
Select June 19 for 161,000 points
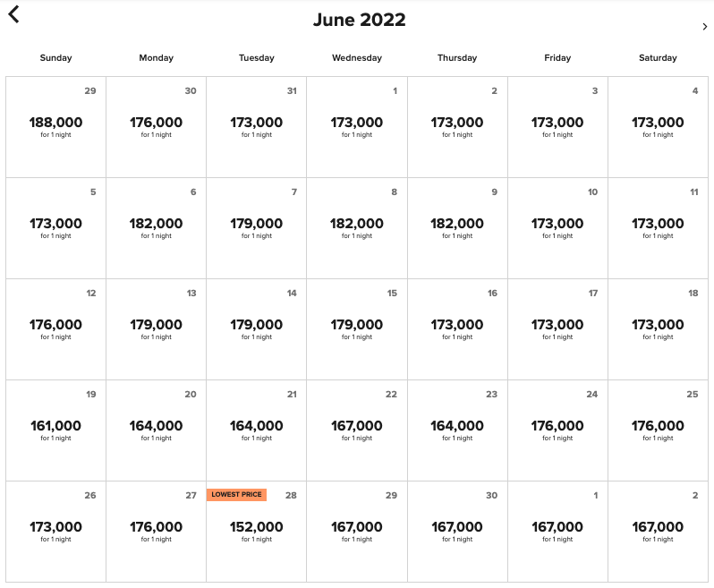click(55, 430)
